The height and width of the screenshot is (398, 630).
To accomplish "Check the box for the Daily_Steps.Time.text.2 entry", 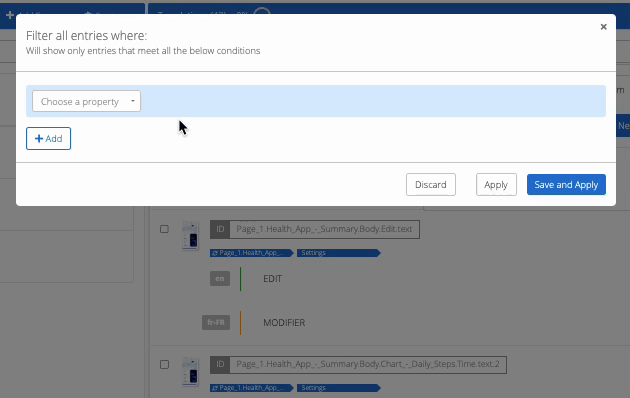I will pos(164,364).
